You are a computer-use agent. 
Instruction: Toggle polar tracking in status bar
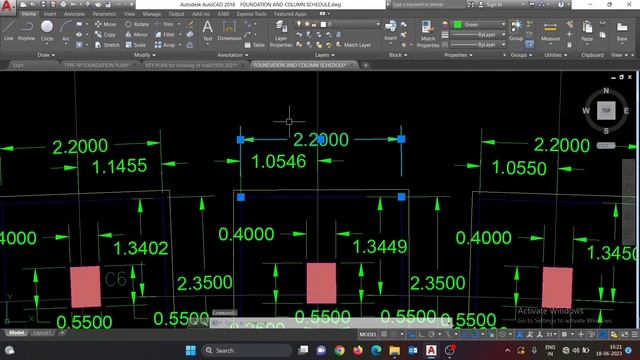coord(431,334)
